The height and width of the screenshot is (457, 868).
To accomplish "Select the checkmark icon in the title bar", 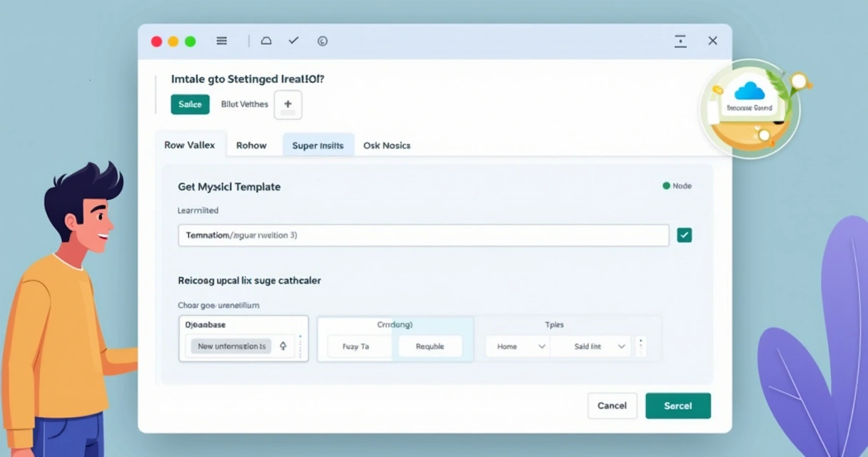I will pyautogui.click(x=293, y=41).
